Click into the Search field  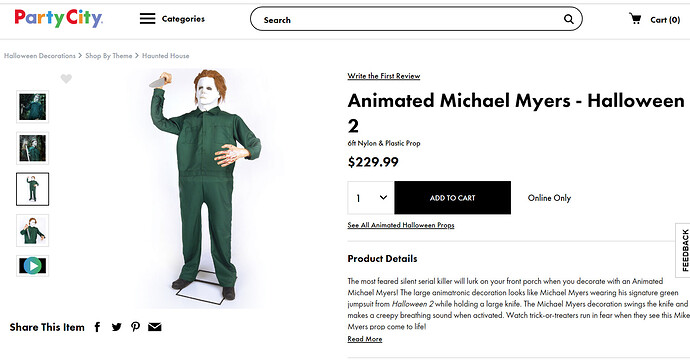[x=409, y=19]
